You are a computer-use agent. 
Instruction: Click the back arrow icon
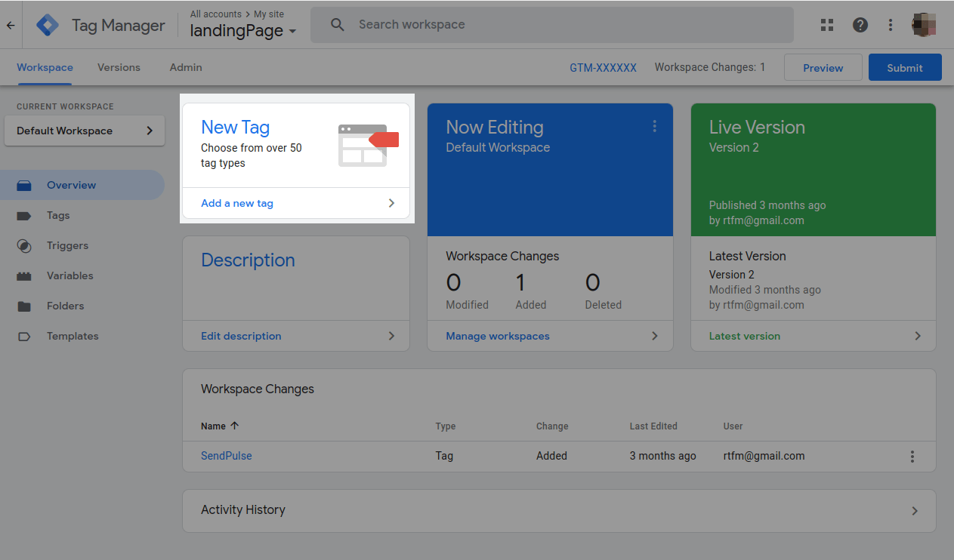coord(11,25)
